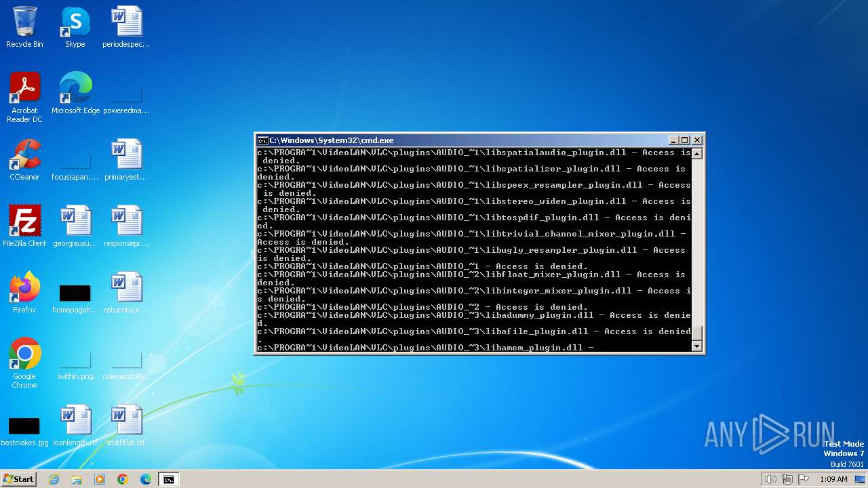Click the libamem_plugin.dll output line
This screenshot has height=488, width=868.
(x=425, y=348)
